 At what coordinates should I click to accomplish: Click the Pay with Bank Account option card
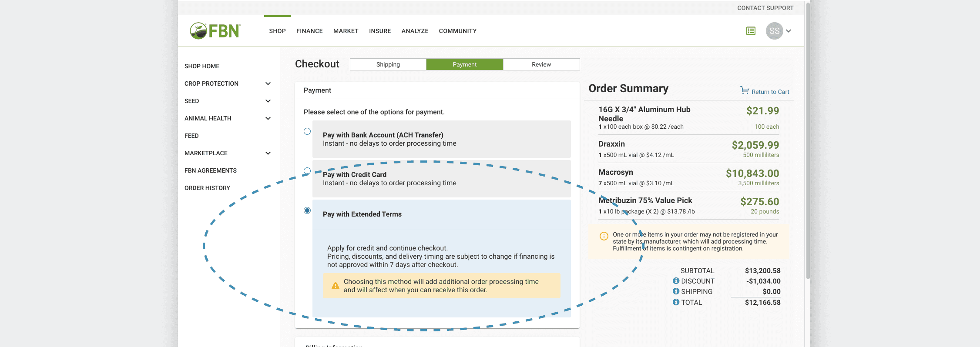[x=442, y=139]
